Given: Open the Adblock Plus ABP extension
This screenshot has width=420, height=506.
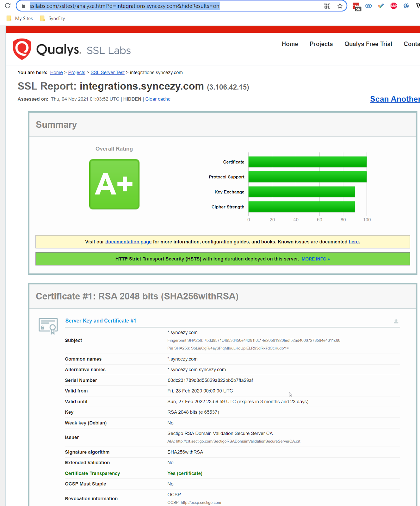Looking at the screenshot, I should 394,6.
